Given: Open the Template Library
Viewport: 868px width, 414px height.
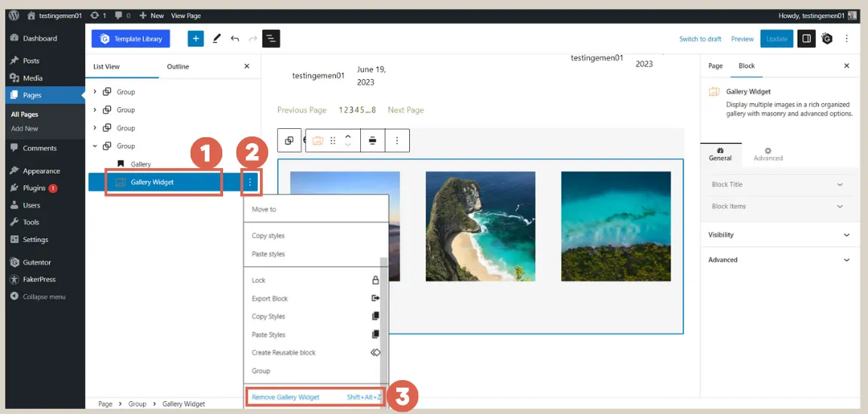Looking at the screenshot, I should pyautogui.click(x=130, y=38).
